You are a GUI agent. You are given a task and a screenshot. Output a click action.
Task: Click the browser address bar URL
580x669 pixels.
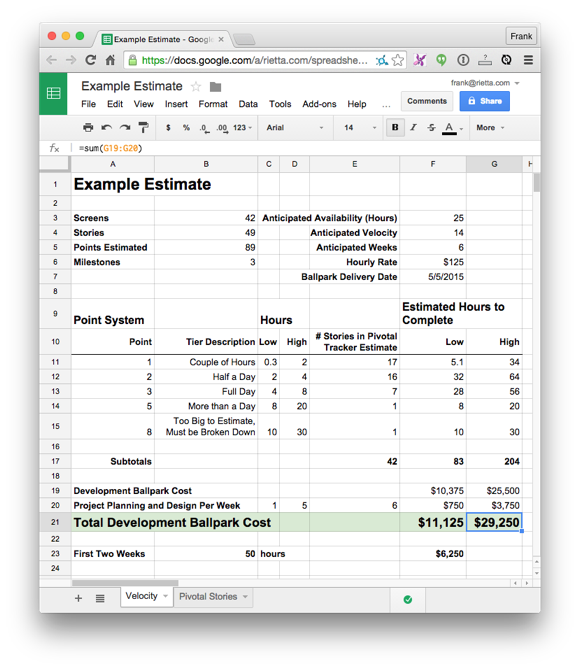point(255,60)
